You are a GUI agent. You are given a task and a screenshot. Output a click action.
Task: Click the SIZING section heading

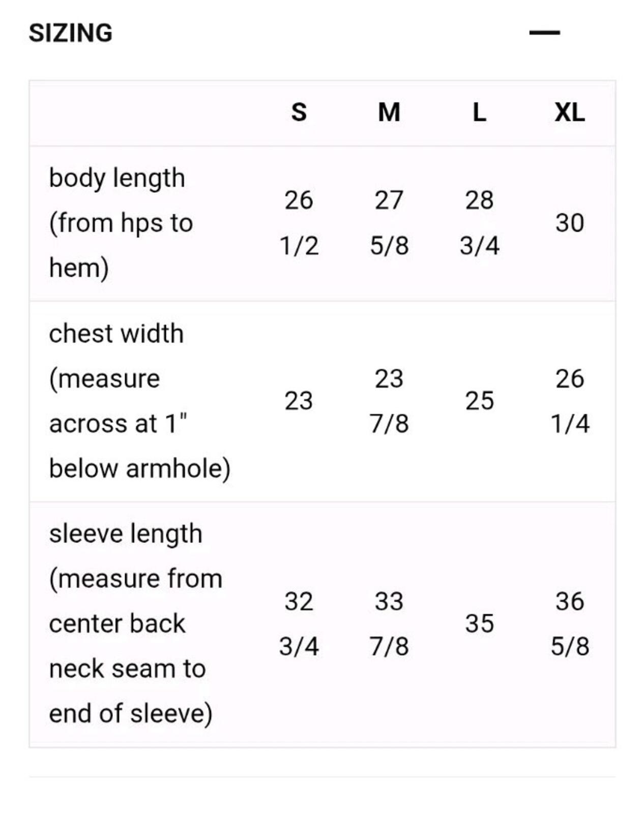pyautogui.click(x=71, y=33)
